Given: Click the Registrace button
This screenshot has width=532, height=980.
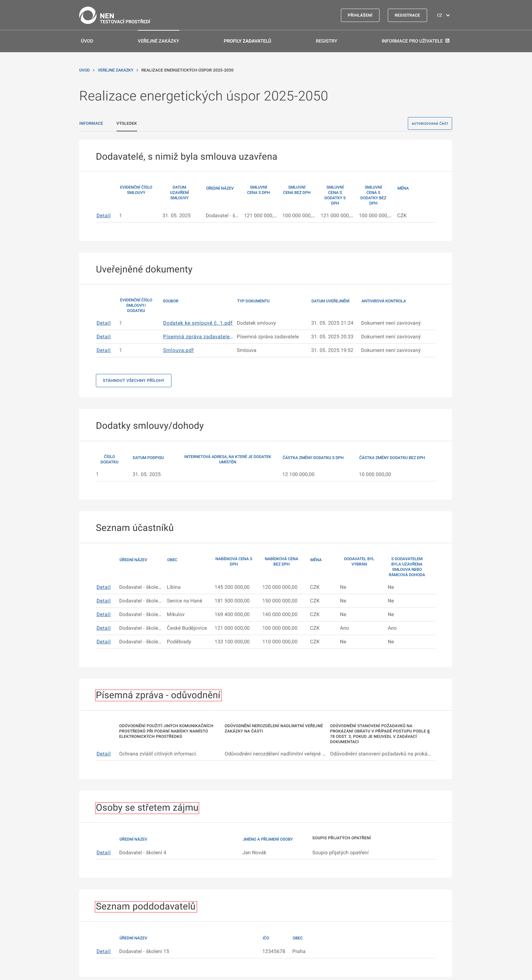Looking at the screenshot, I should click(407, 15).
